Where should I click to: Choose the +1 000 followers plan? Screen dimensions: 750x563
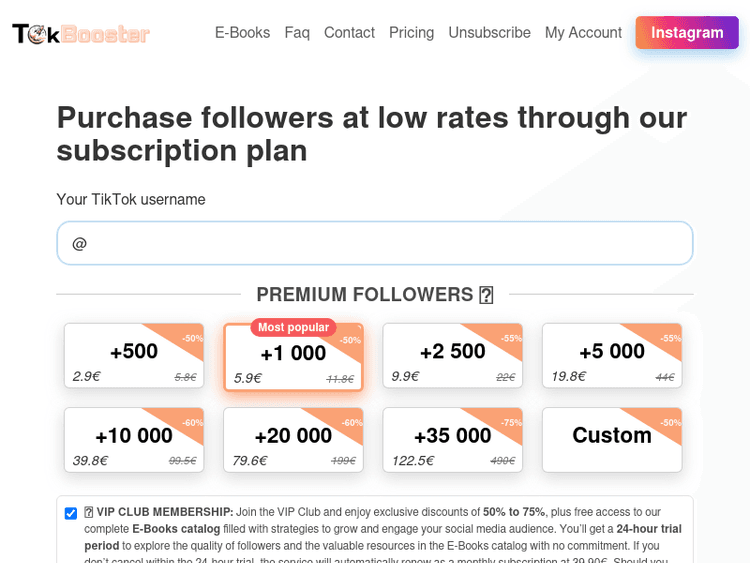coord(293,358)
